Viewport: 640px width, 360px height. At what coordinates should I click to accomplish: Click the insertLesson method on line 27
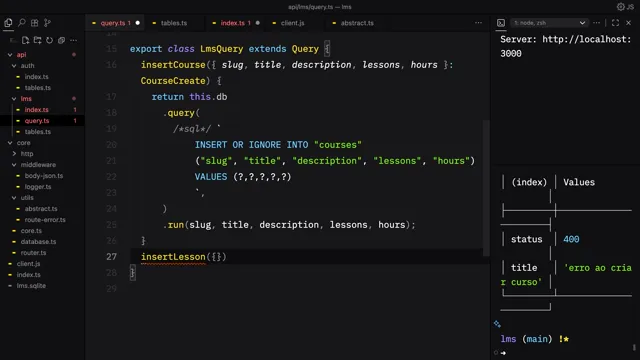(x=173, y=257)
